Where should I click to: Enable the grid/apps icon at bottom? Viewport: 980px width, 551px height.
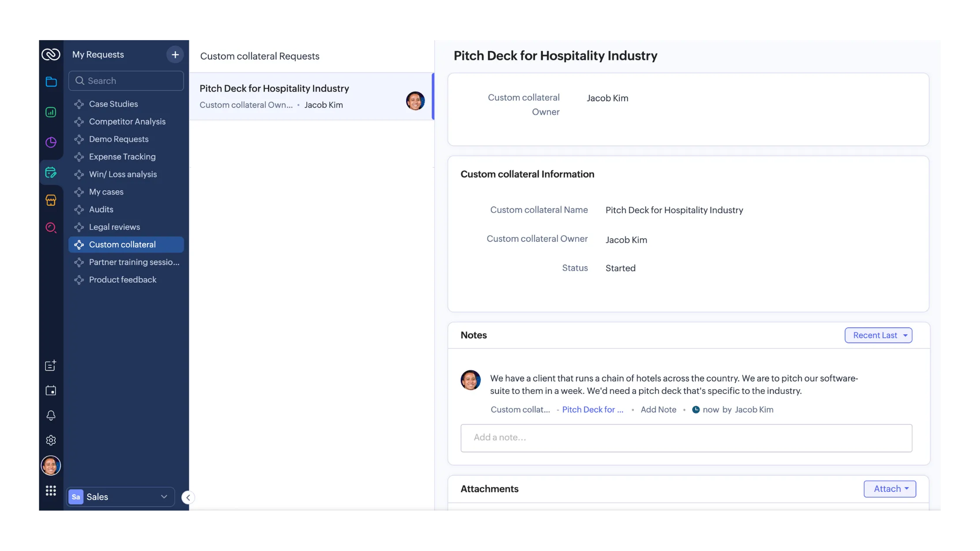[x=50, y=491]
